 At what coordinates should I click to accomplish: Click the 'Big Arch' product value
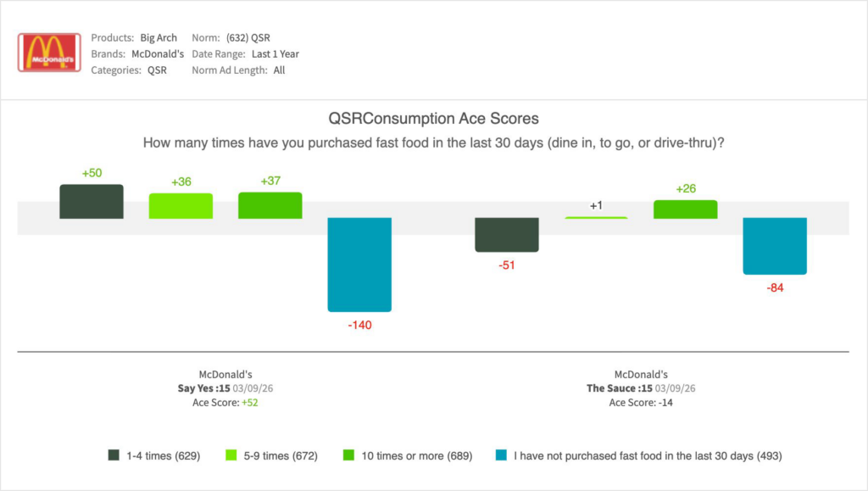tap(159, 38)
